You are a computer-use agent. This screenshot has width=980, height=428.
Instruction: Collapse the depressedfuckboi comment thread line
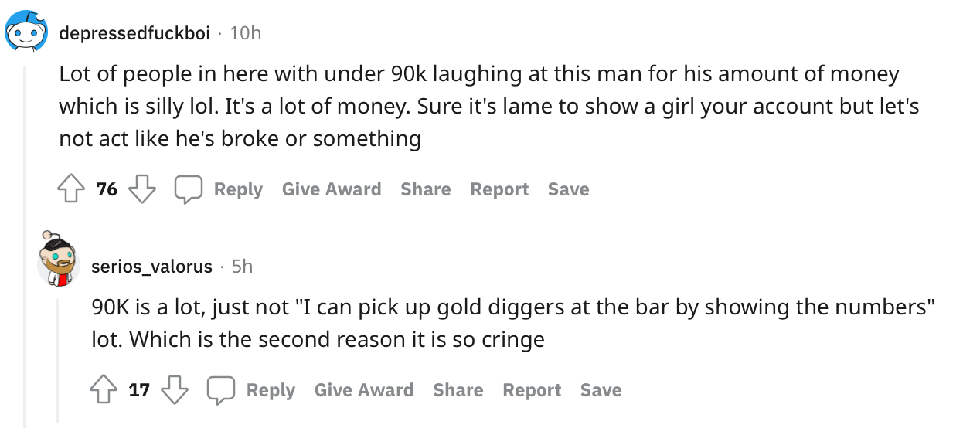click(26, 246)
